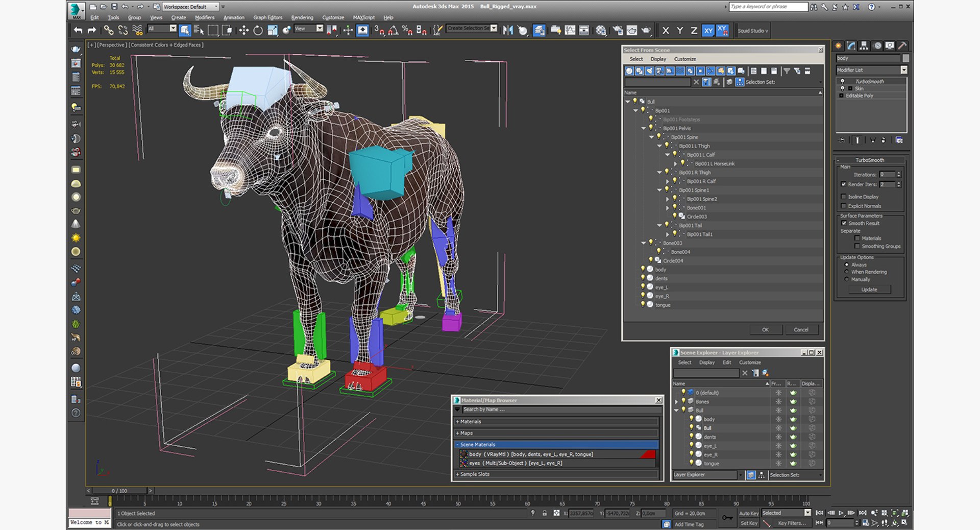Screen dimensions: 980x530
Task: Select the When Rendering update option
Action: tap(847, 272)
